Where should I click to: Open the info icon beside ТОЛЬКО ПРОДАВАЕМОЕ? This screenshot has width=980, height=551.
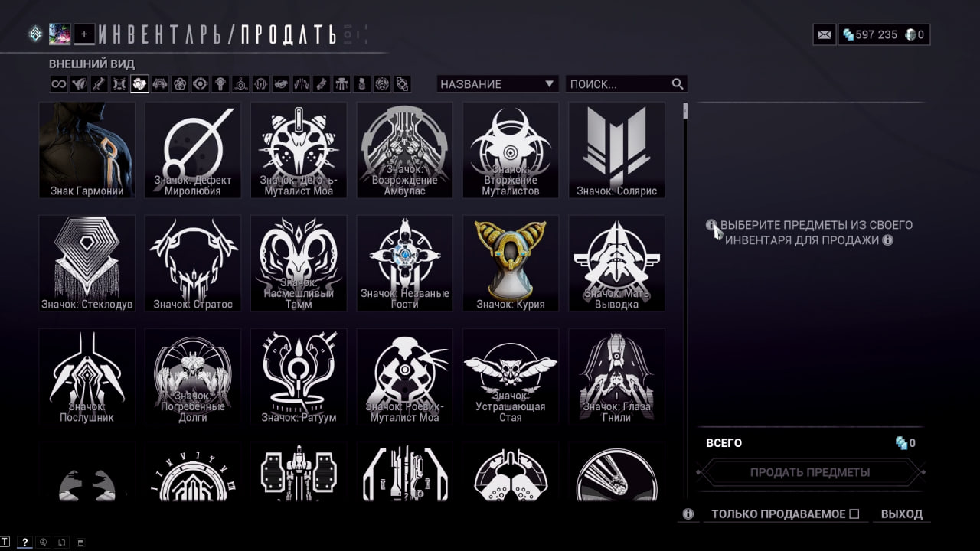(x=688, y=514)
